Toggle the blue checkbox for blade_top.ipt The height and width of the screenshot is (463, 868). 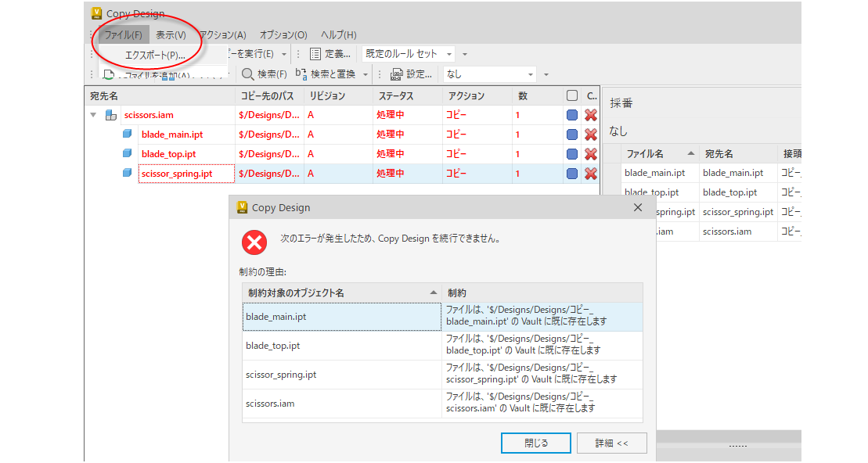[x=572, y=154]
